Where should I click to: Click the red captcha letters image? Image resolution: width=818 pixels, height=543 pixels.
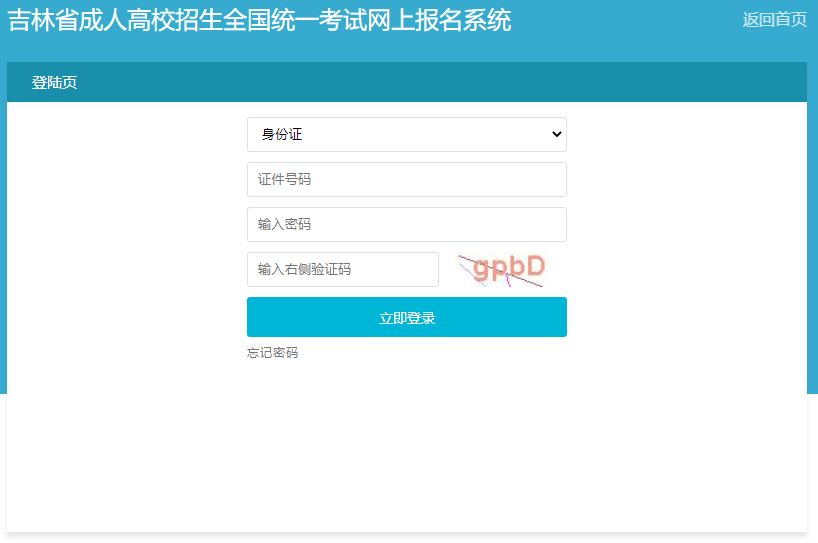[x=509, y=267]
